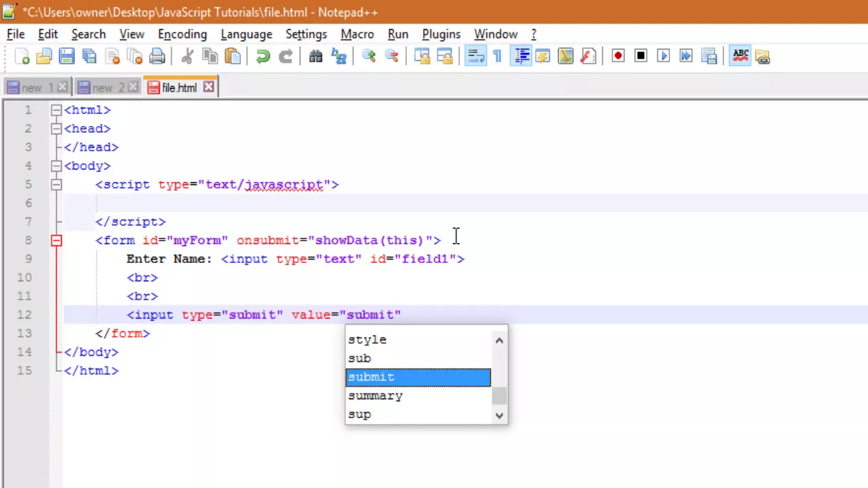Click the Close All documents toolbar icon
Image resolution: width=868 pixels, height=488 pixels.
tap(134, 56)
